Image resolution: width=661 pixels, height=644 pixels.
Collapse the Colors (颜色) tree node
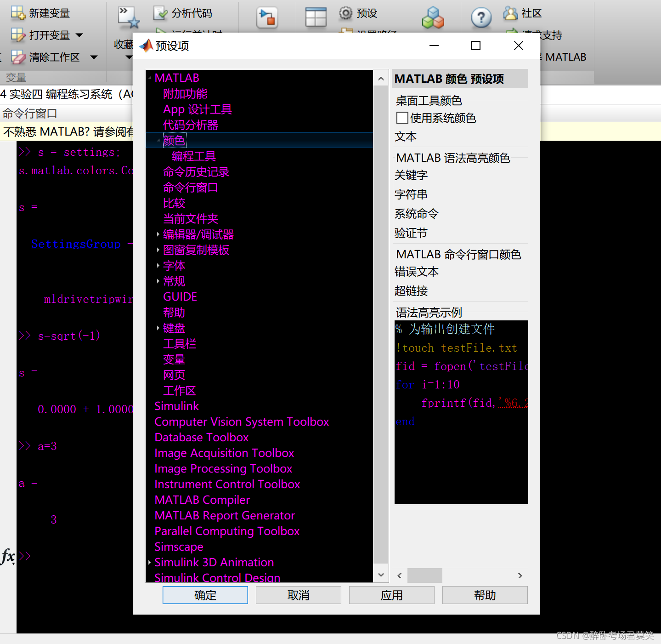(158, 140)
